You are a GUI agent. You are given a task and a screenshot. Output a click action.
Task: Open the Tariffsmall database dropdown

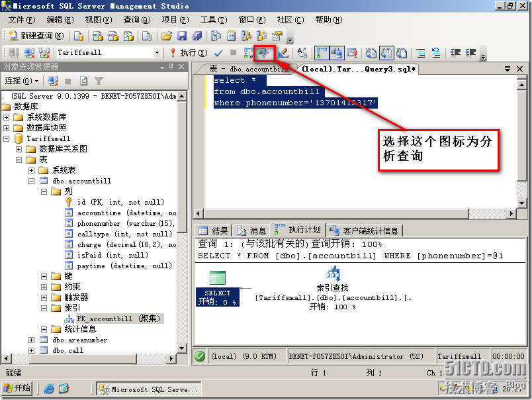pos(157,52)
